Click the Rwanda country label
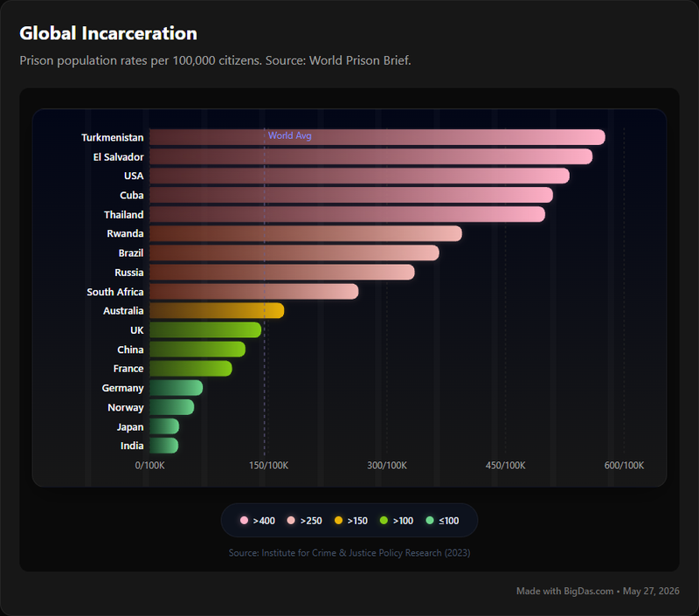 125,233
